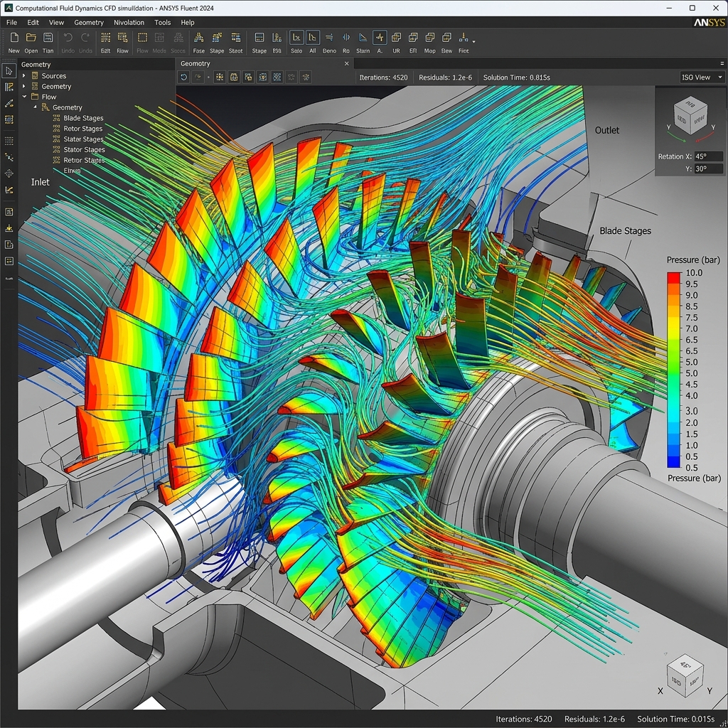
Task: Click the Bew toolbar icon
Action: (446, 38)
